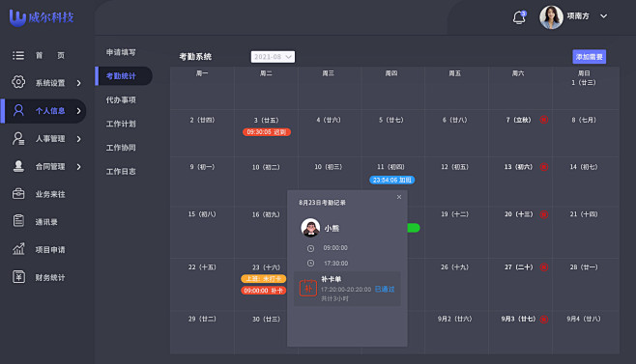Select calendar date 19 (十二)
Image resolution: width=636 pixels, height=364 pixels.
coord(454,214)
